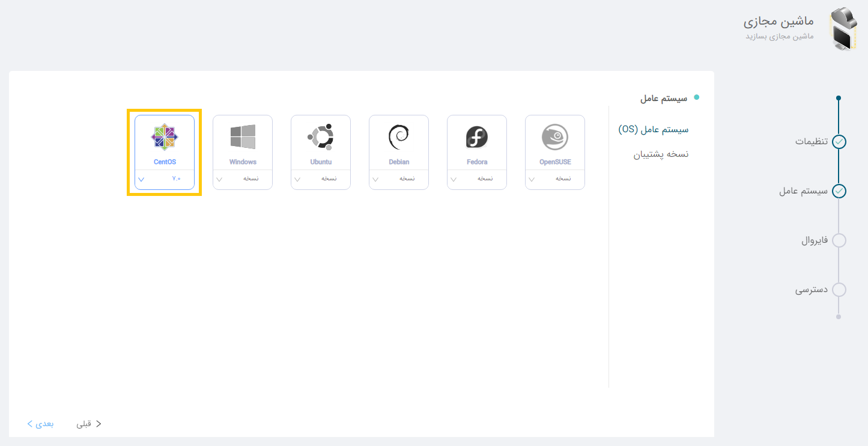The width and height of the screenshot is (868, 446).
Task: Select the Windows operating system logo
Action: tap(243, 137)
